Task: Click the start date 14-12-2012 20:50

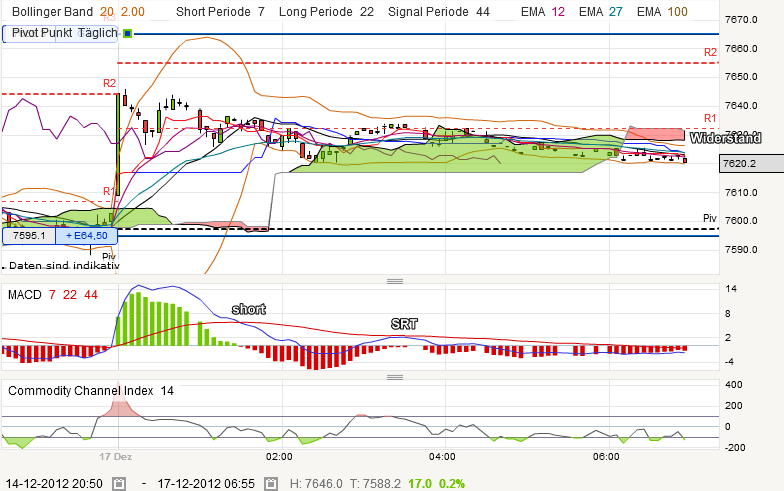Action: [54, 484]
